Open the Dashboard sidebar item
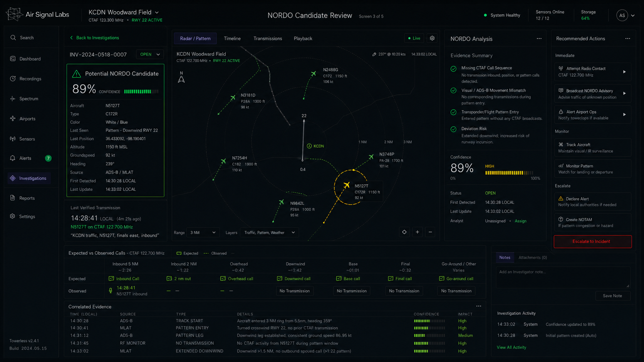 click(25, 59)
